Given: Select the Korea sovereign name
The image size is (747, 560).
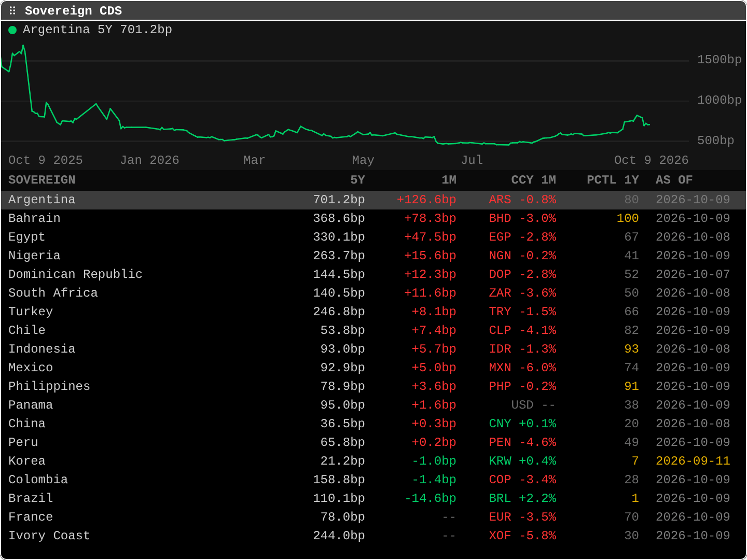Looking at the screenshot, I should click(27, 461).
